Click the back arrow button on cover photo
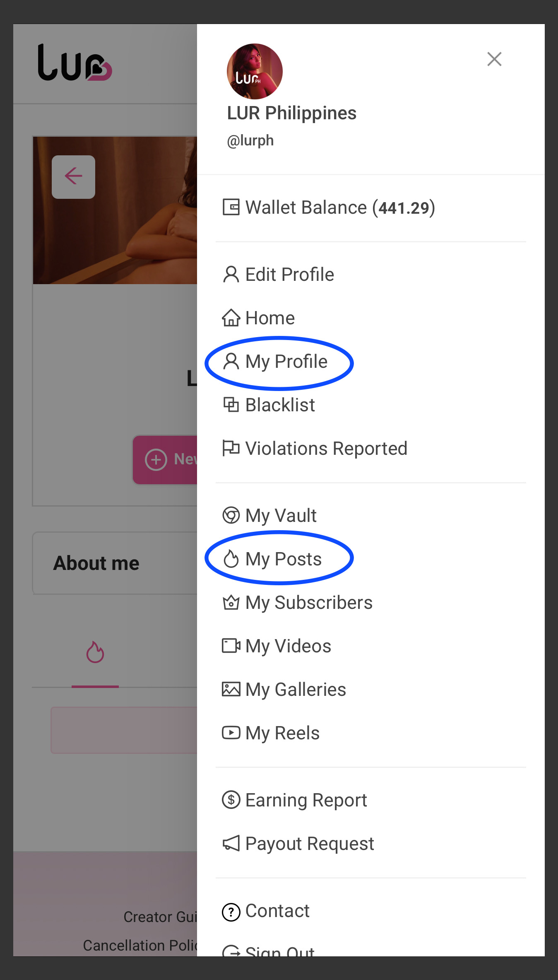Image resolution: width=558 pixels, height=980 pixels. pos(73,177)
